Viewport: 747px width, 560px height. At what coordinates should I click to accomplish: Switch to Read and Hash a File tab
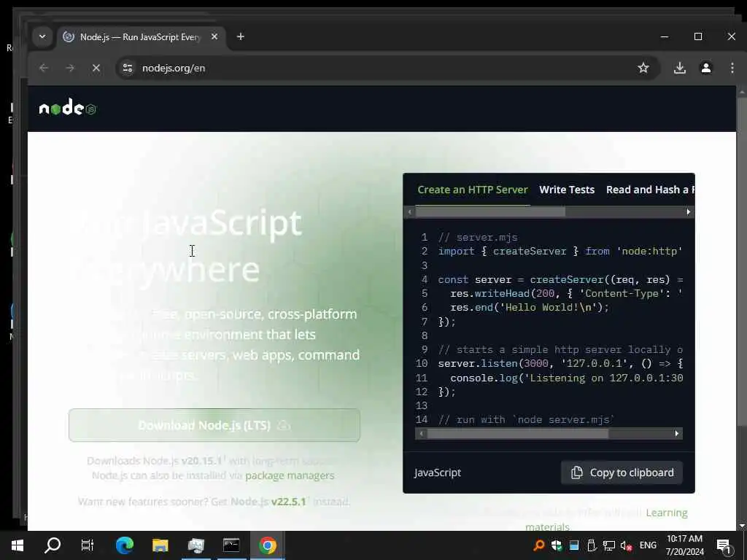(650, 190)
